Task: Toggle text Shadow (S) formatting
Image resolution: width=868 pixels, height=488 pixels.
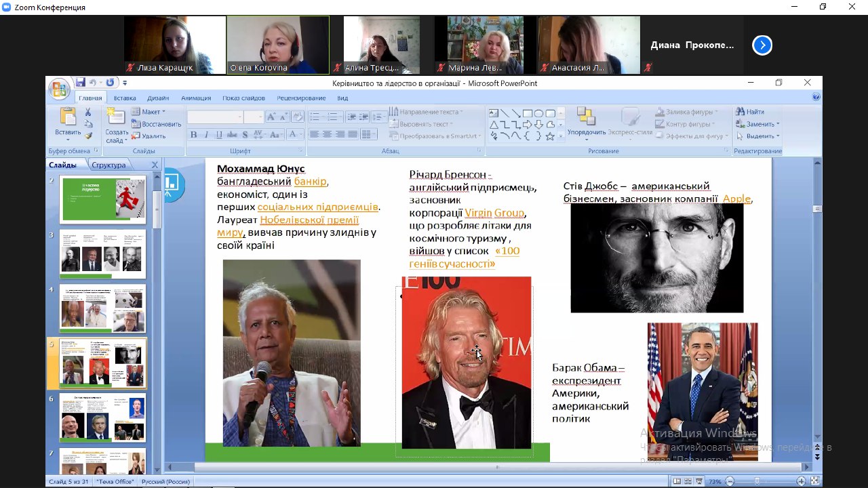Action: 244,135
